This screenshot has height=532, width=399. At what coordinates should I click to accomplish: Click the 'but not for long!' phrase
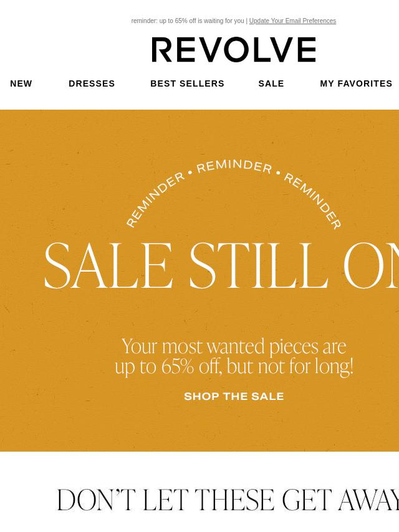[290, 366]
